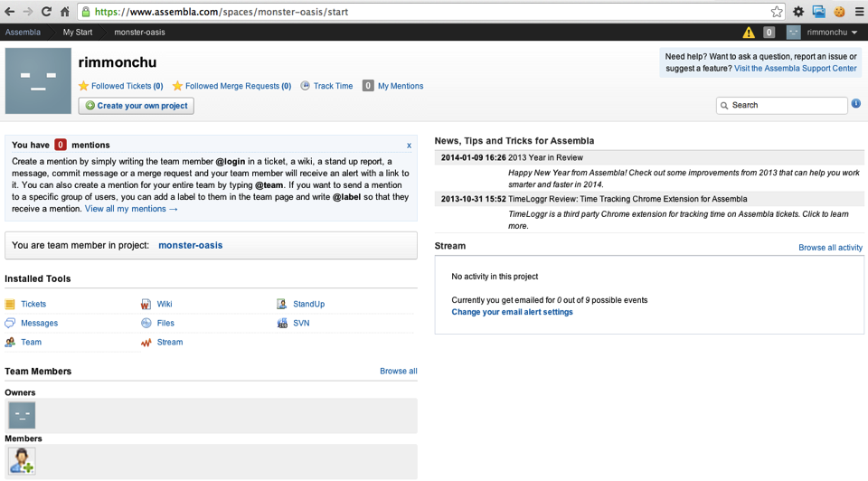This screenshot has width=868, height=481.
Task: Click the yellow warning triangle icon
Action: 749,33
